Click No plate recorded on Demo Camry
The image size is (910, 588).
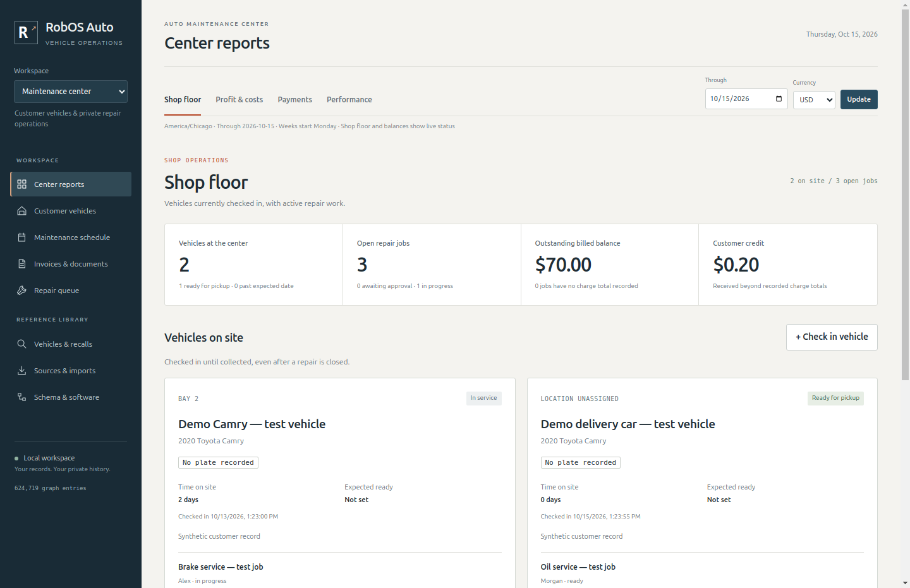click(218, 463)
